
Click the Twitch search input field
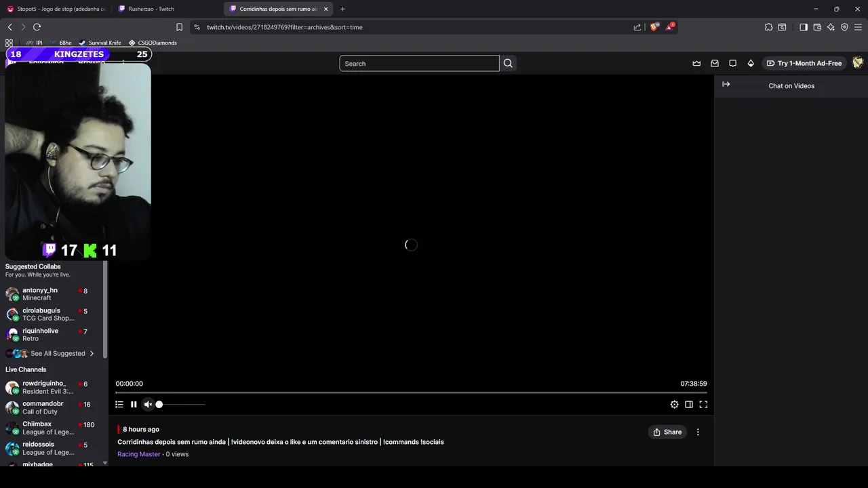point(419,63)
